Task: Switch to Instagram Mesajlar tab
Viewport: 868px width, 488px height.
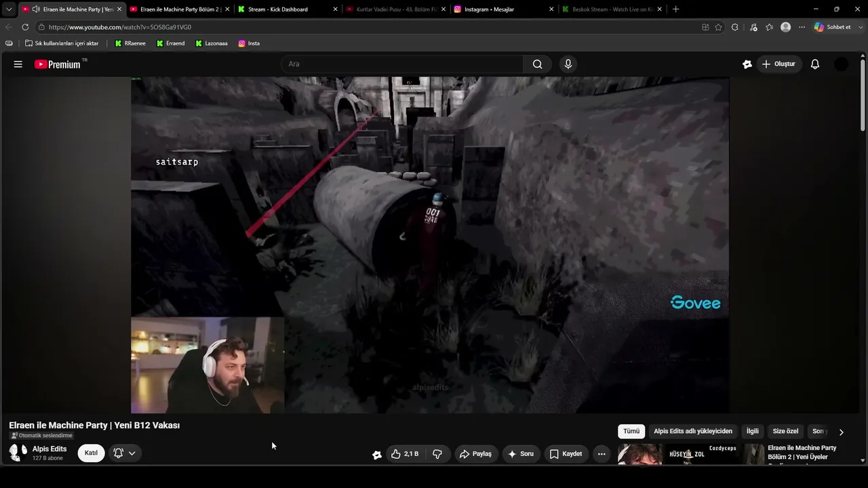Action: click(504, 9)
